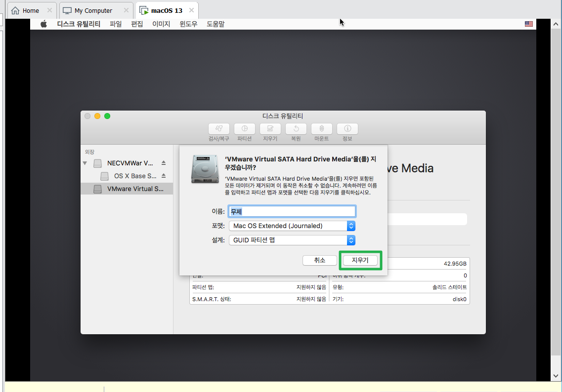The image size is (562, 392).
Task: Click the Info (정보) toolbar icon
Action: click(x=347, y=128)
